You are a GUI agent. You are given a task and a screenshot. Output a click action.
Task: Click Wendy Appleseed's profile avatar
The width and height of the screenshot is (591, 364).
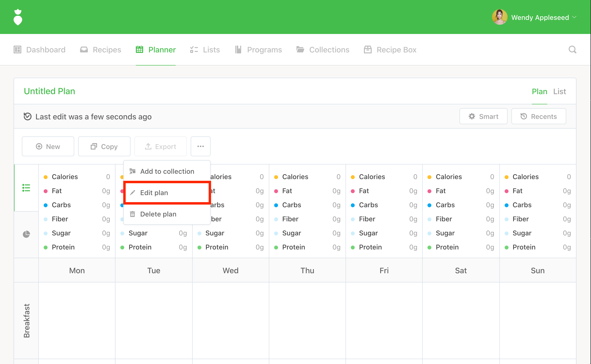tap(499, 17)
